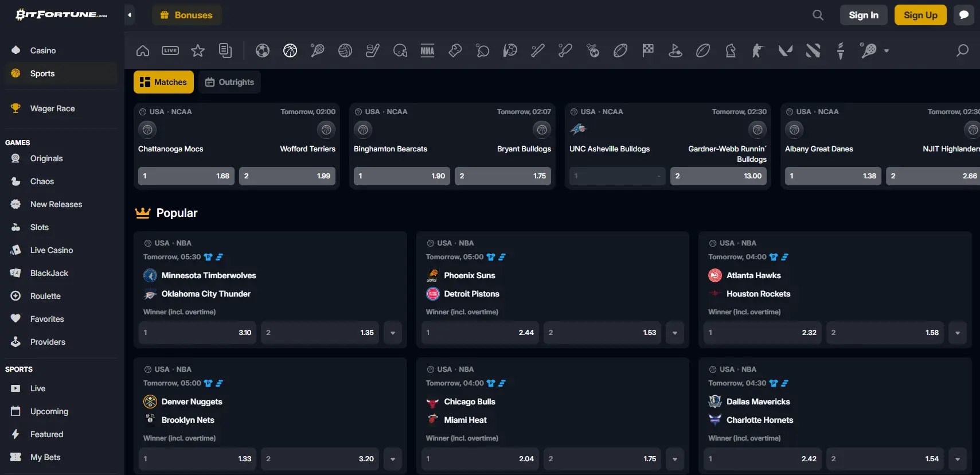Expand more markets for Hawks vs Rockets

tap(958, 333)
